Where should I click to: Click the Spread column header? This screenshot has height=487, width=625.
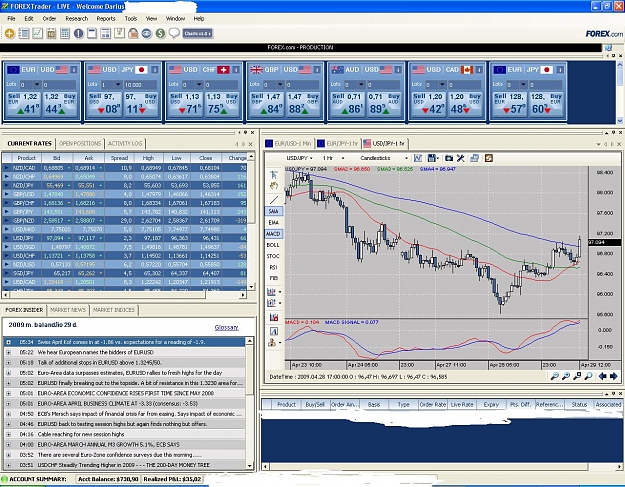[x=119, y=158]
